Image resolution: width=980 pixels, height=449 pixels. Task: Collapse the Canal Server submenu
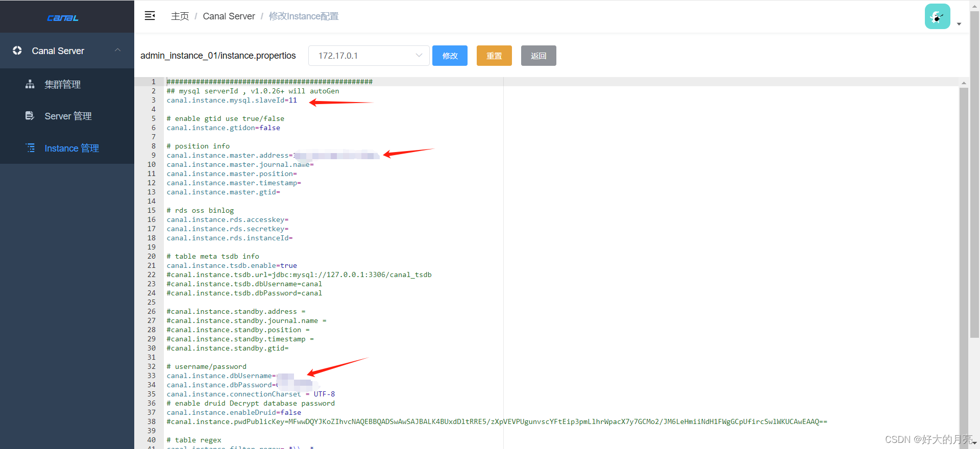pyautogui.click(x=118, y=50)
